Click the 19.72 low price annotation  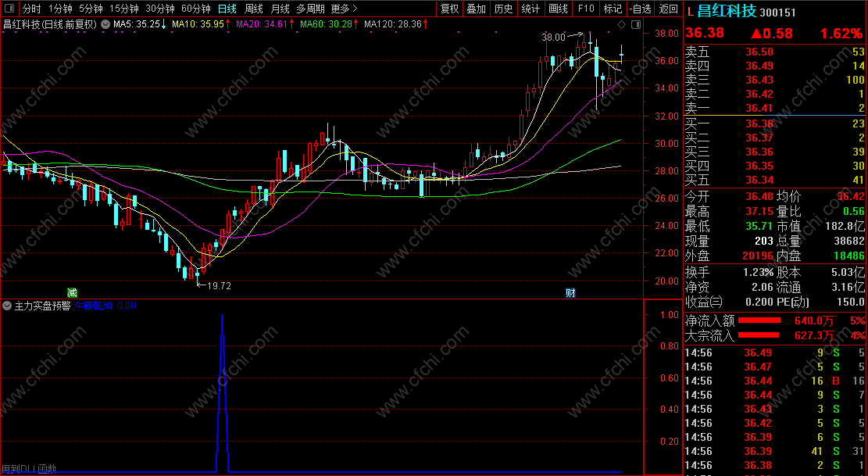tap(219, 286)
